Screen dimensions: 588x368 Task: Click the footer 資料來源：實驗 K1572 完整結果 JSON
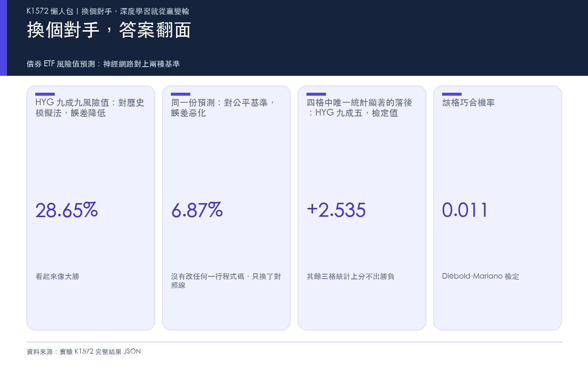pyautogui.click(x=84, y=351)
